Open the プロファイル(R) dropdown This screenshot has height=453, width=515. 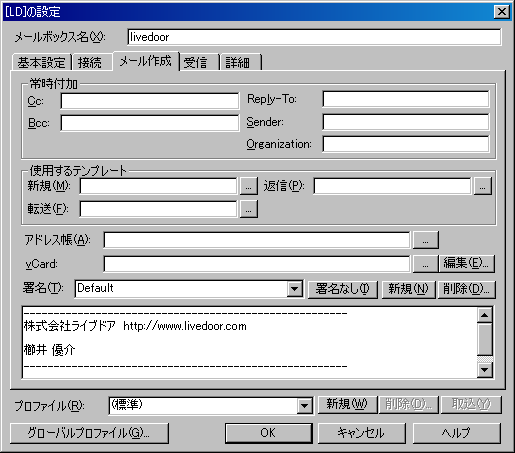coord(304,406)
